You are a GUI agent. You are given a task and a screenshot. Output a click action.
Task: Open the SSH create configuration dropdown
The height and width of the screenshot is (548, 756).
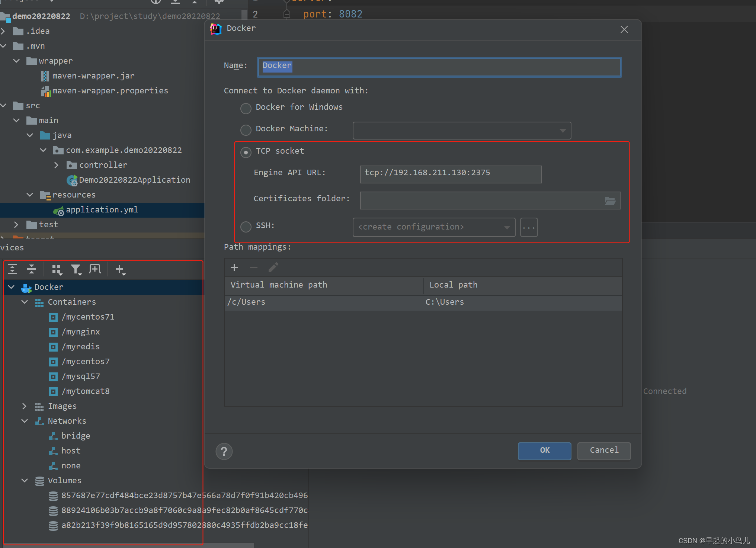click(507, 227)
